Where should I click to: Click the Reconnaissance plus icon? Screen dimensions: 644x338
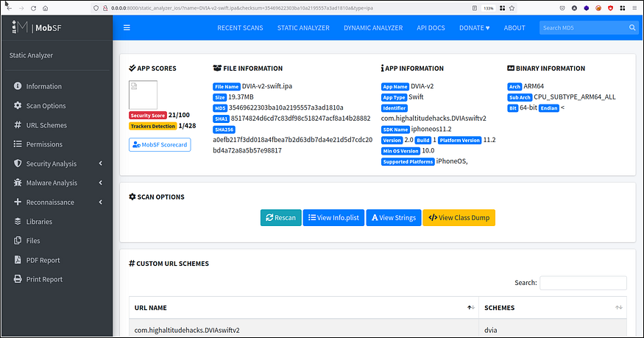tap(18, 202)
